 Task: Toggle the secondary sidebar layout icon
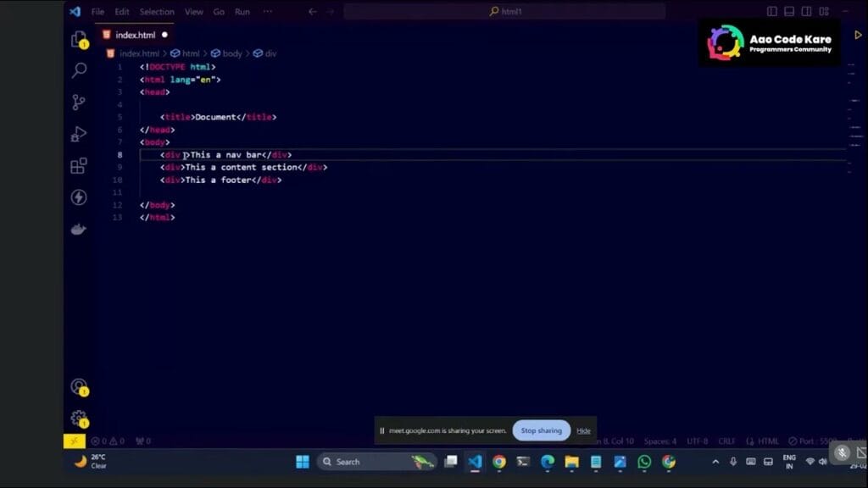tap(807, 12)
